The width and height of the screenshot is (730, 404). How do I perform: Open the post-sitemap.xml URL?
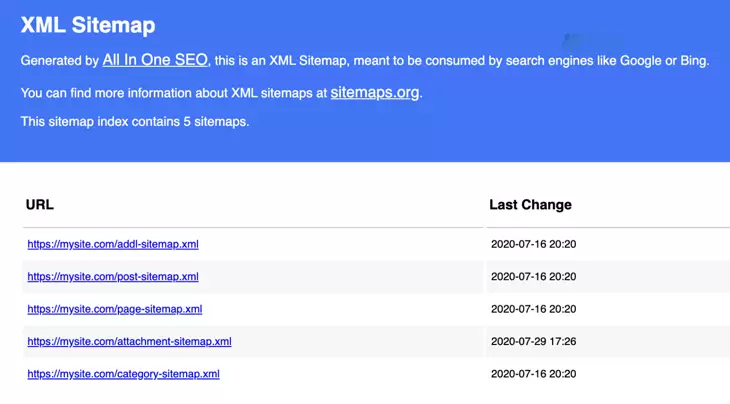click(113, 277)
